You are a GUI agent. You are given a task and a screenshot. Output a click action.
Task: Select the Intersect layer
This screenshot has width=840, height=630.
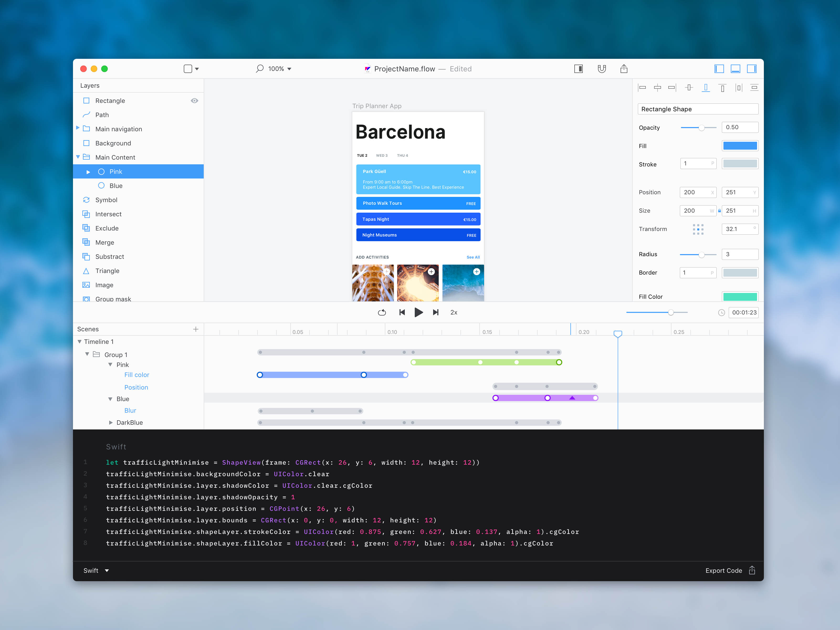[x=139, y=214]
